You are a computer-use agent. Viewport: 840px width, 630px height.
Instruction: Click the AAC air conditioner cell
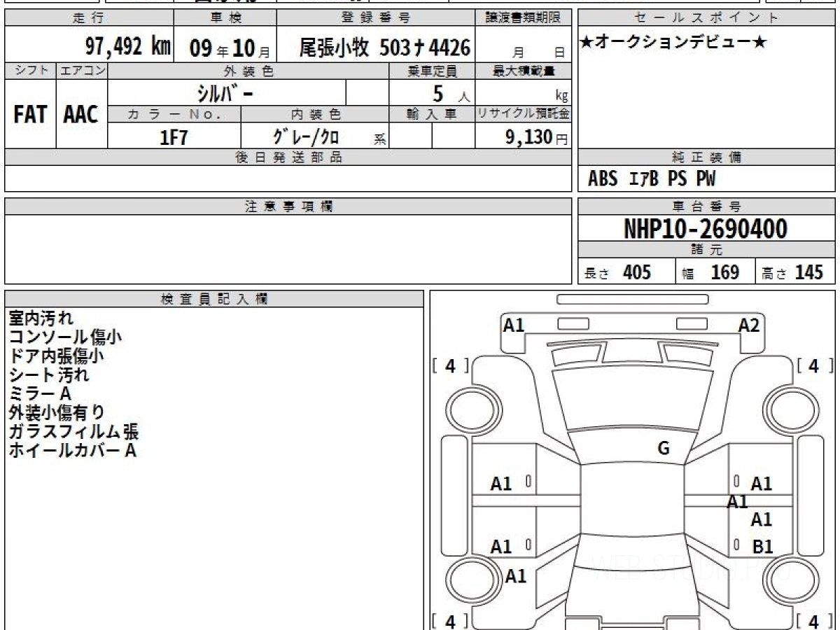[81, 115]
